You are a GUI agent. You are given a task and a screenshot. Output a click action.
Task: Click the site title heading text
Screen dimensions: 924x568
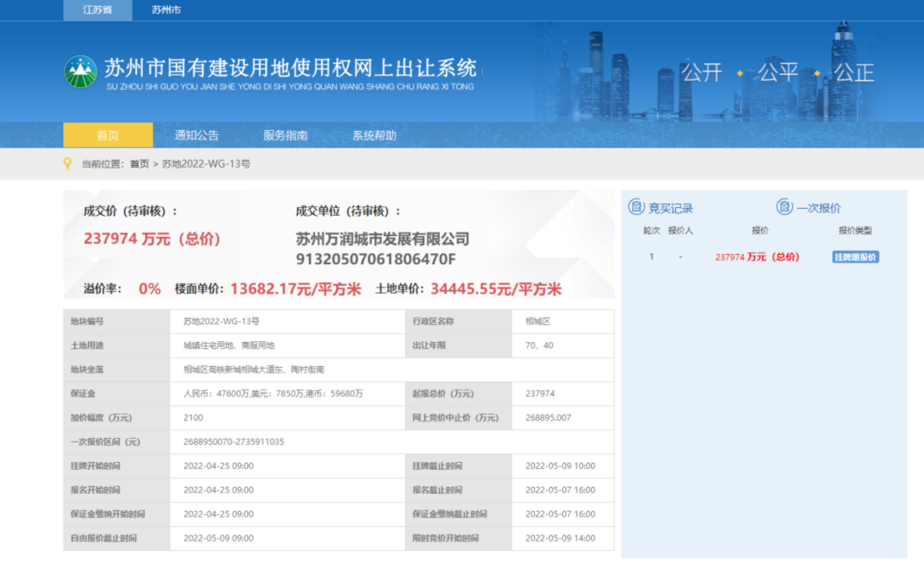pyautogui.click(x=290, y=68)
